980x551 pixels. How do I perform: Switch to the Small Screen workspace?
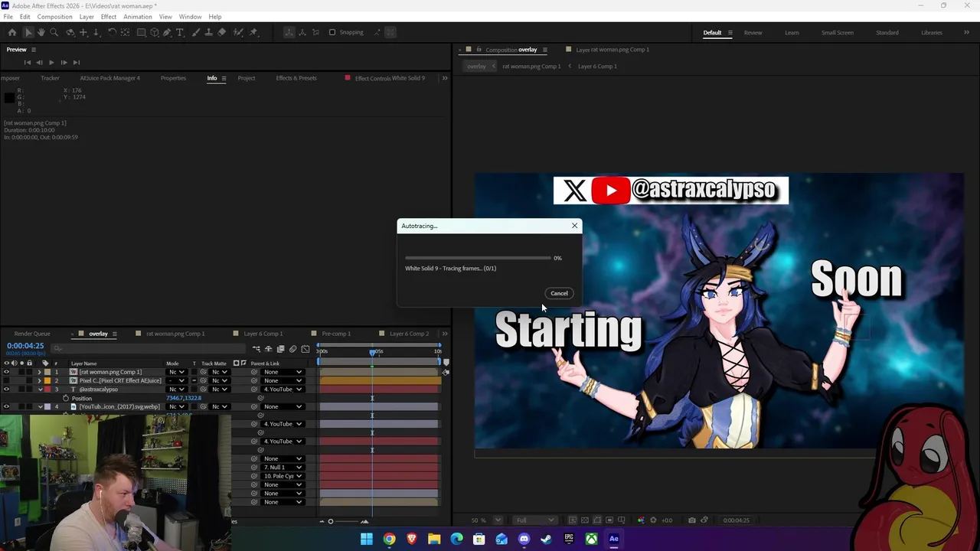pos(838,33)
